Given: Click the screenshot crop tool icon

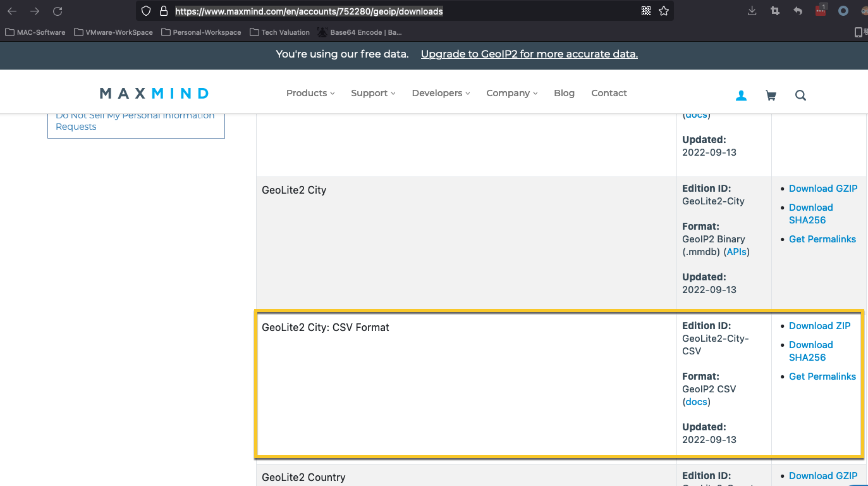Looking at the screenshot, I should pyautogui.click(x=774, y=11).
